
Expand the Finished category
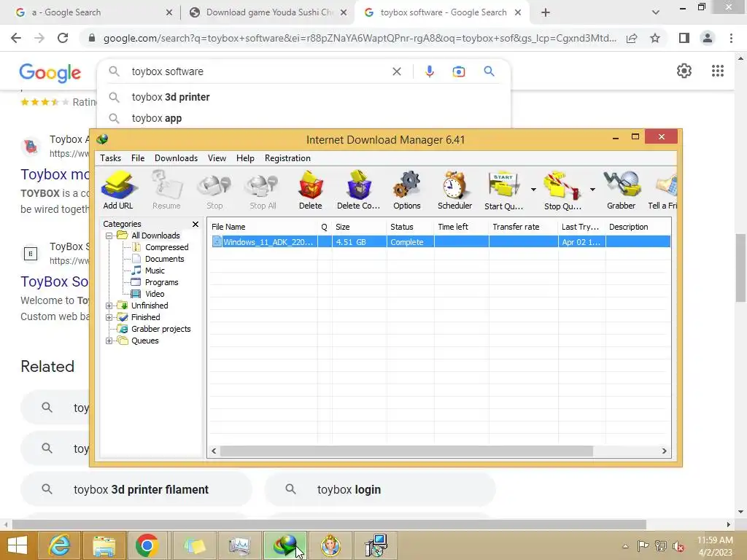click(x=109, y=317)
